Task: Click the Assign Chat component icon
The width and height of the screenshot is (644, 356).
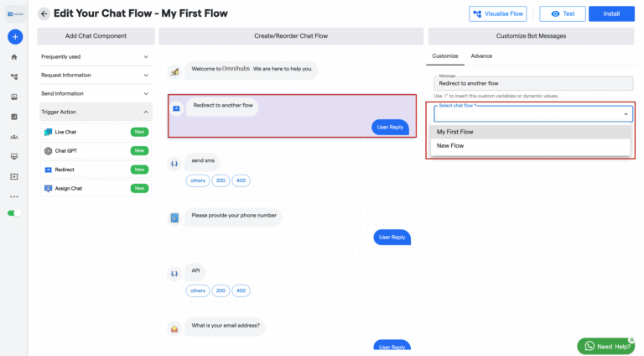Action: point(48,188)
